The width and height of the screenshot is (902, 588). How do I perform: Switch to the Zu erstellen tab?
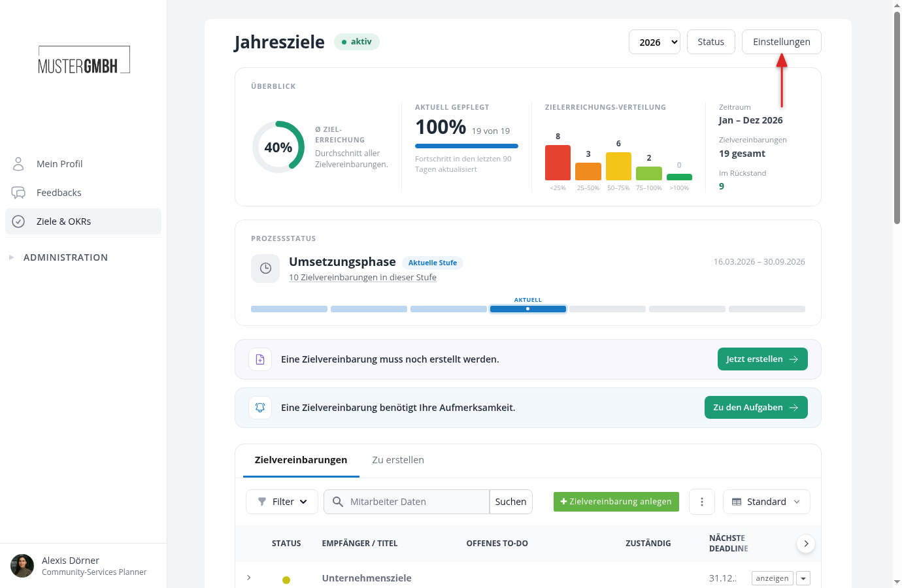398,460
